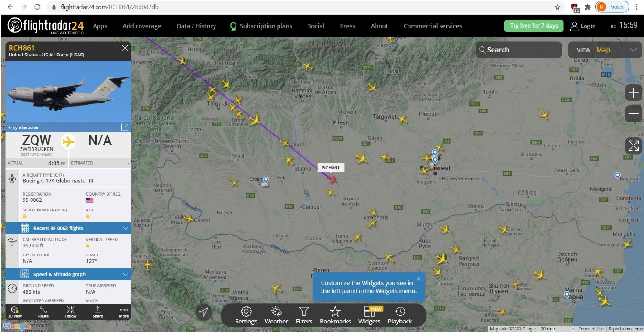Go back in browser history
Screen dimensions: 644x333
10,7
